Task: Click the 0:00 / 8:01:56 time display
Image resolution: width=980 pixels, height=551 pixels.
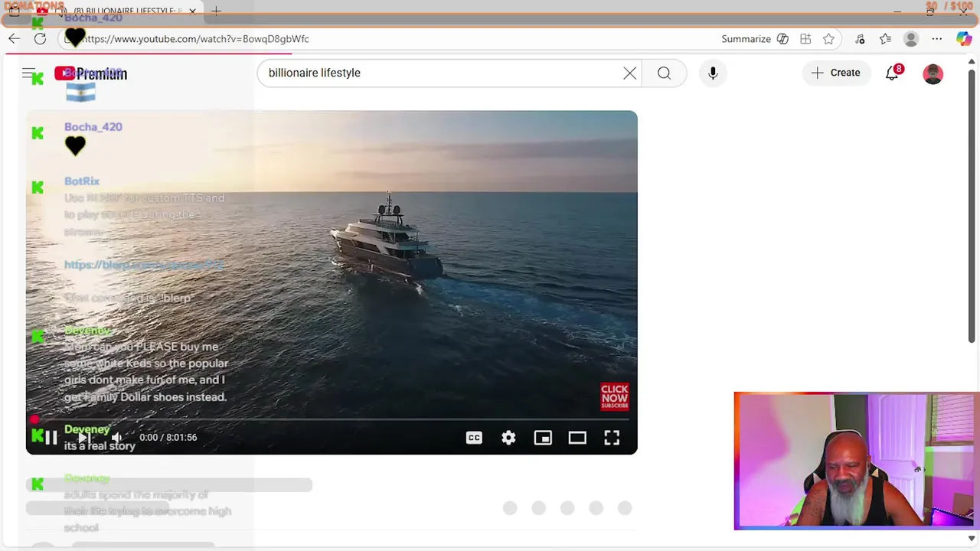Action: [x=168, y=438]
